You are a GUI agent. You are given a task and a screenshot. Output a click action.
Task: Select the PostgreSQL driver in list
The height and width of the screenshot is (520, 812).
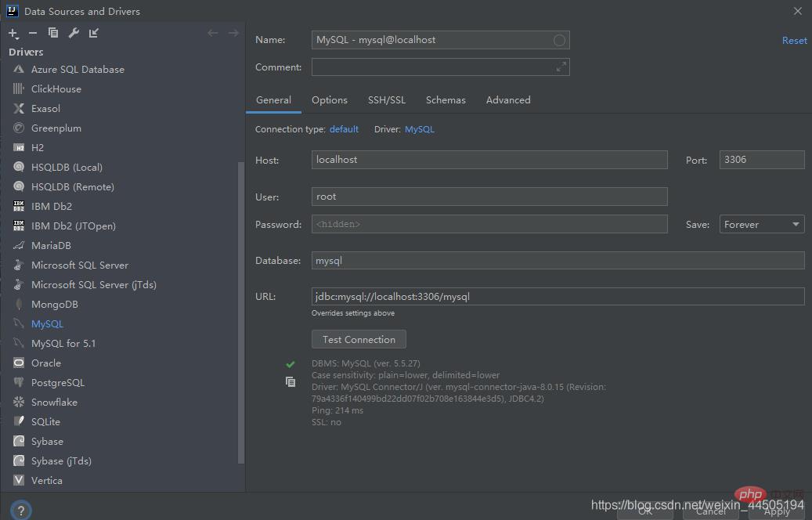57,383
